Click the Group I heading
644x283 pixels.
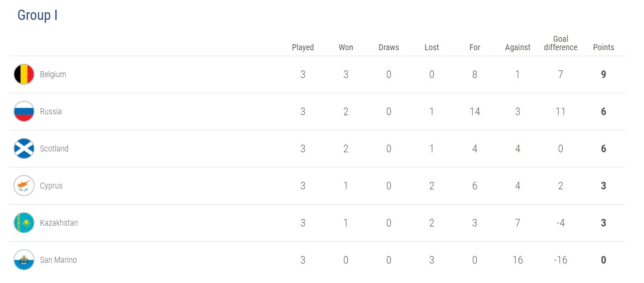37,15
